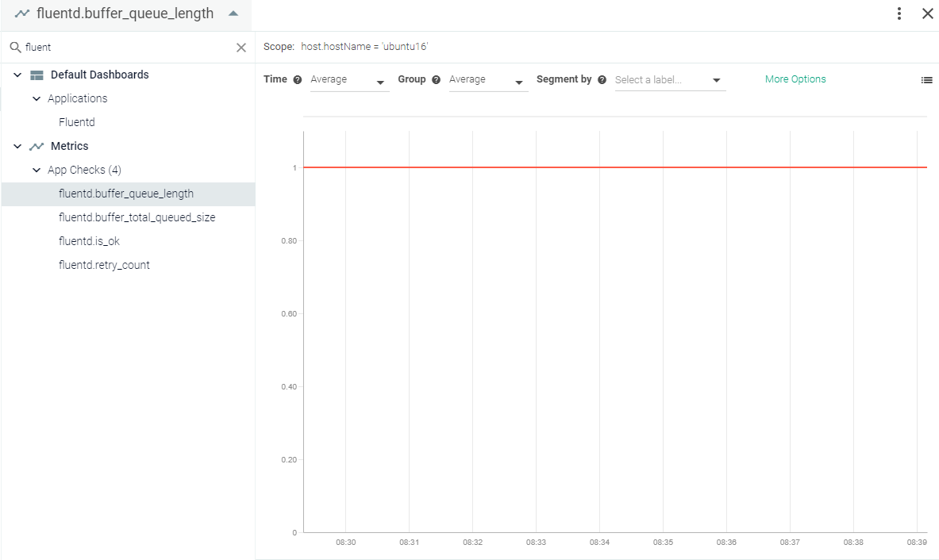Screen dimensions: 939x560
Task: Click the fluentd.buffer_queue_length panel title
Action: (125, 13)
